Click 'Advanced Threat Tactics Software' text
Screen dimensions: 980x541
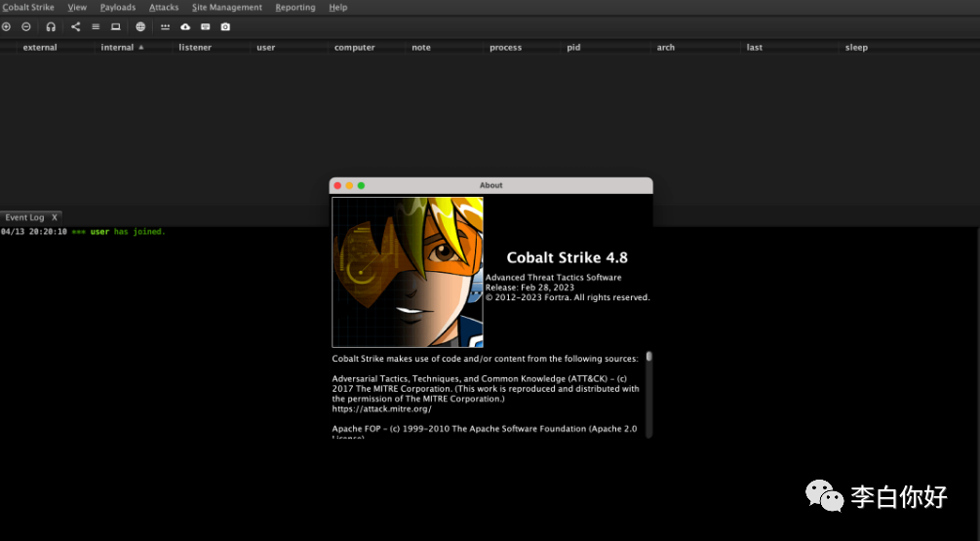(554, 278)
